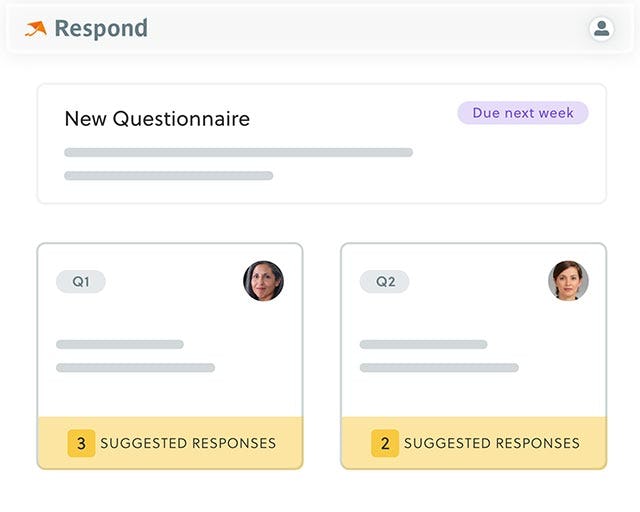Image resolution: width=640 pixels, height=512 pixels.
Task: Click the Q2 assignee avatar photo
Action: point(568,281)
